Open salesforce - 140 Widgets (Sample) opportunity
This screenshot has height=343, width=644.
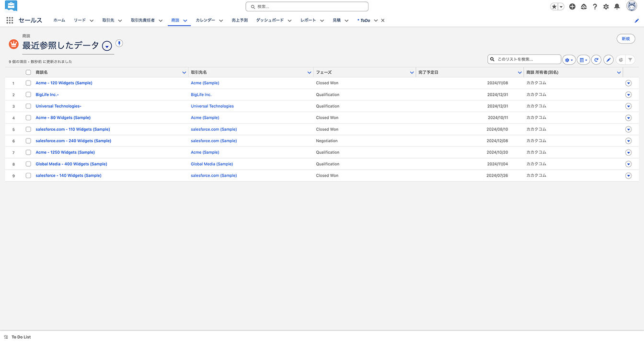tap(69, 175)
